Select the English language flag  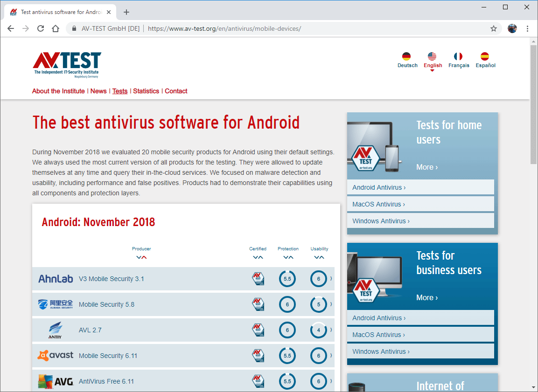click(432, 56)
